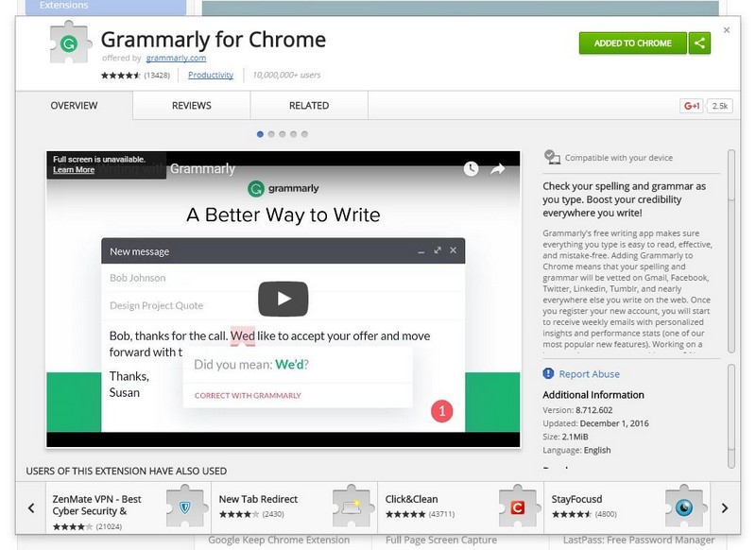Screen dimensions: 756x550
Task: Open the ZenMate VPN extension title
Action: 97,505
